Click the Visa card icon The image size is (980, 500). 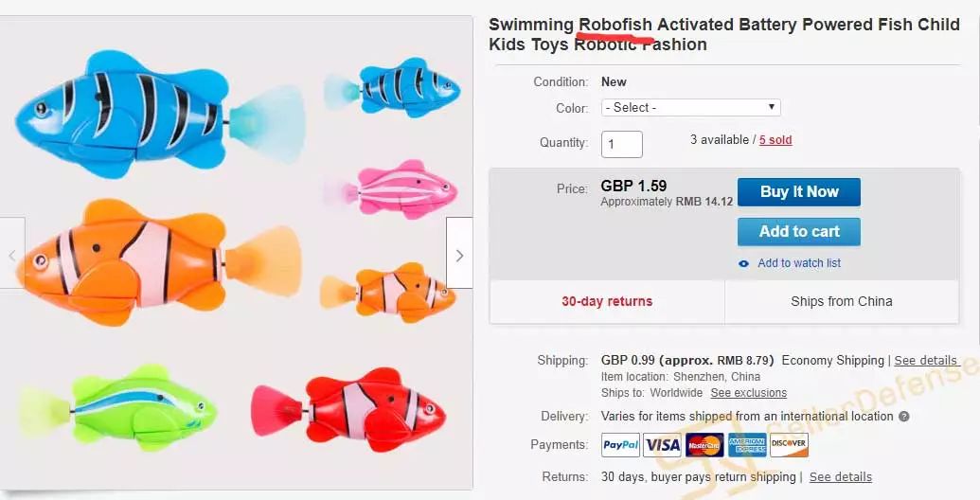(663, 445)
